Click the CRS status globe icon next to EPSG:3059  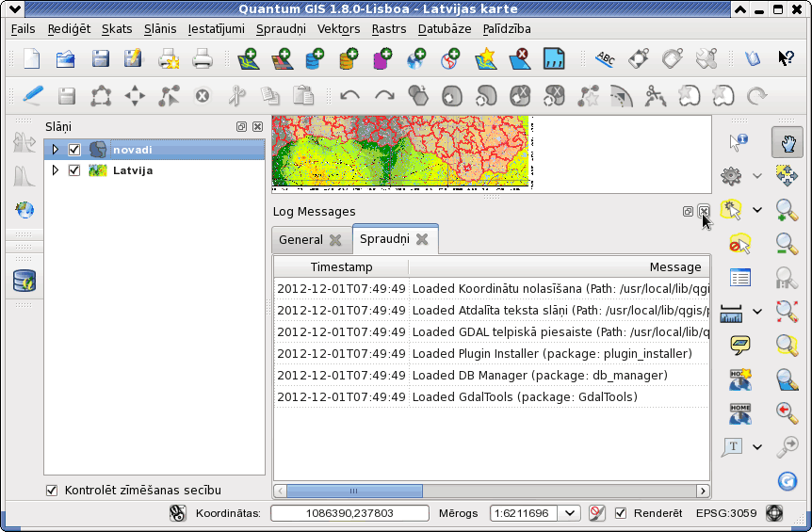[774, 513]
